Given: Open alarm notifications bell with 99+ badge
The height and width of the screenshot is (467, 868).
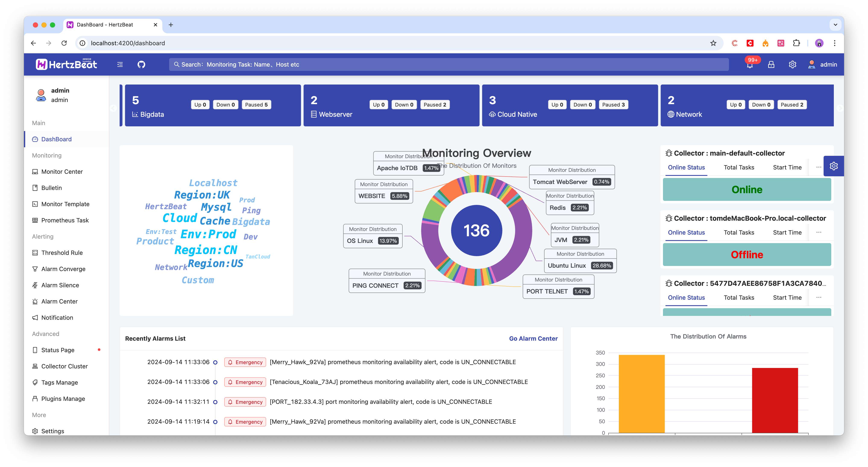Looking at the screenshot, I should [749, 65].
